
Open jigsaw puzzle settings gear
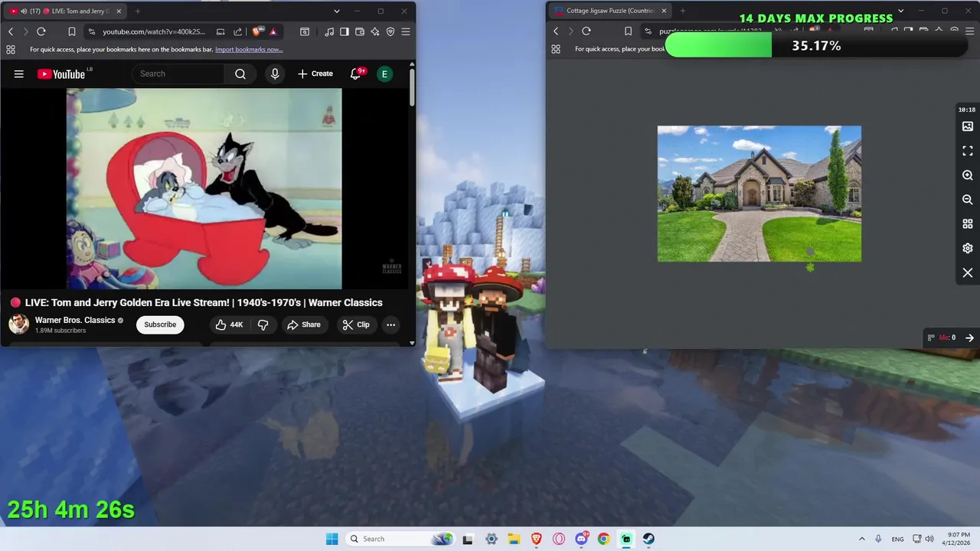coord(968,248)
